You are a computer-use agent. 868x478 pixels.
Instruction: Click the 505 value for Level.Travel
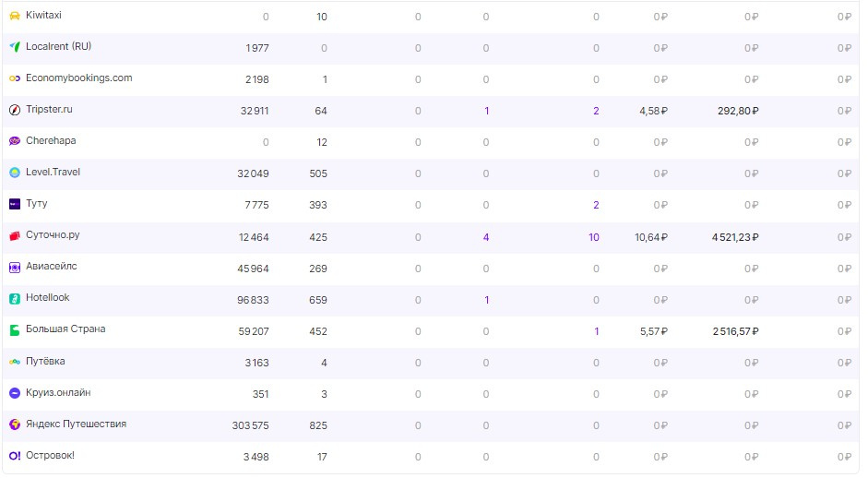318,173
